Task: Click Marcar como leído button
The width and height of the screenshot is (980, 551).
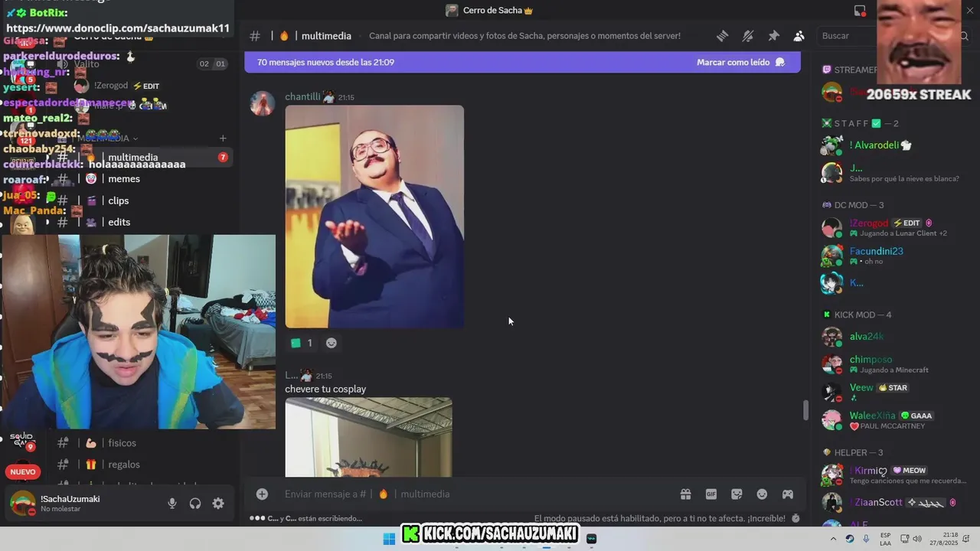Action: 740,62
